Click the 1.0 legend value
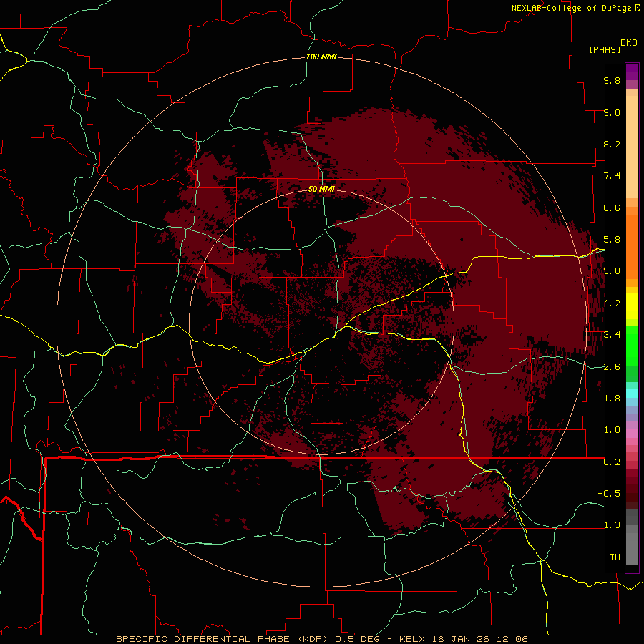 click(x=612, y=430)
